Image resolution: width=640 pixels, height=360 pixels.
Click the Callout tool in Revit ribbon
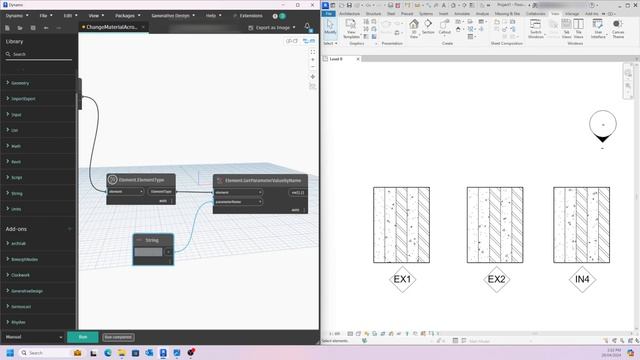444,27
